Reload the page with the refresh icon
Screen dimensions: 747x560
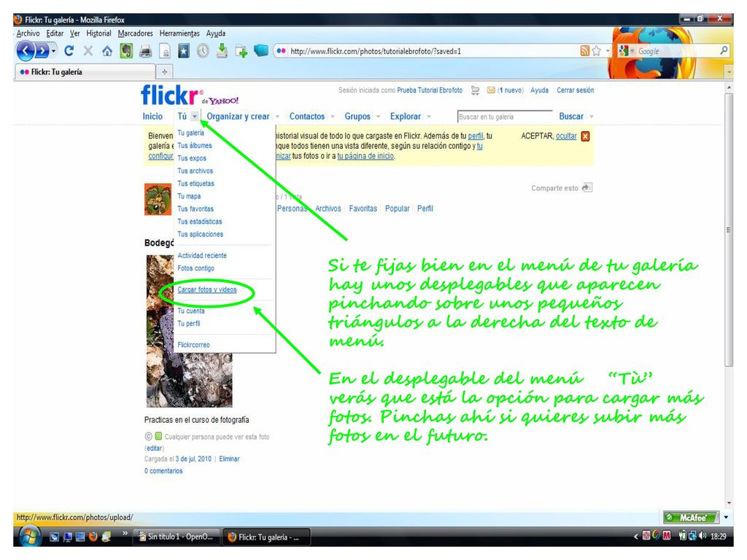pyautogui.click(x=69, y=50)
